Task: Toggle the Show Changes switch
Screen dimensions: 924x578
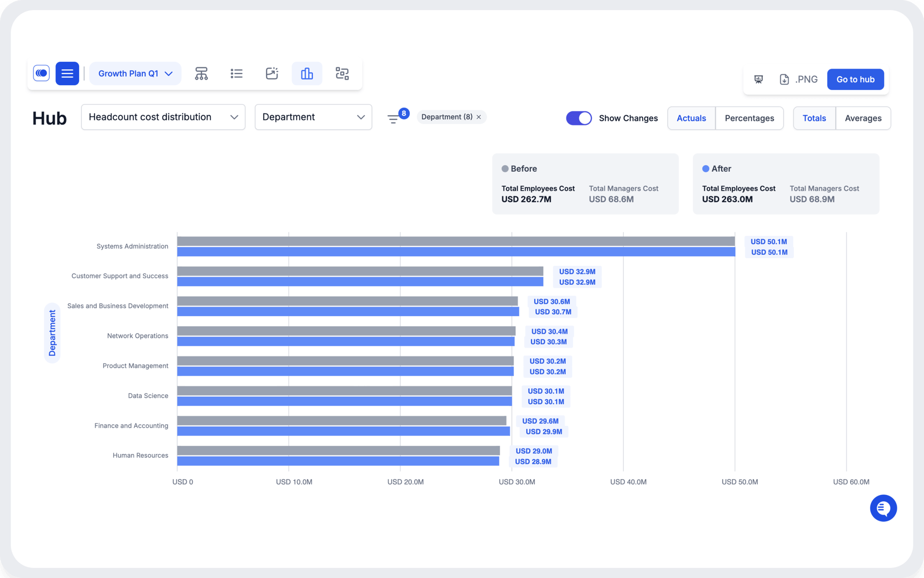Action: 578,118
